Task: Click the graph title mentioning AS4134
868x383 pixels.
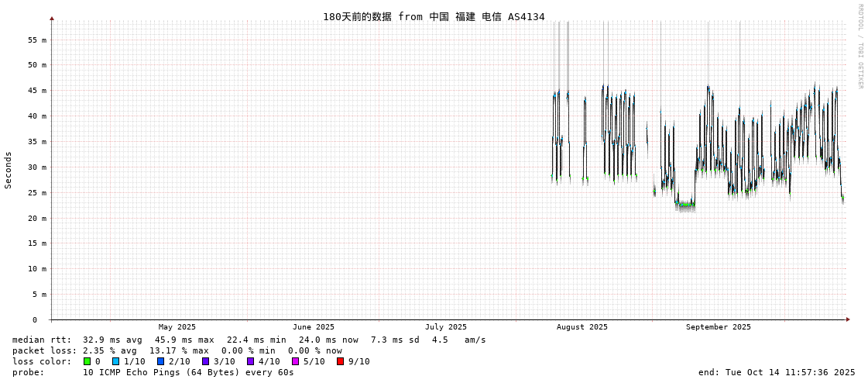Action: (434, 16)
